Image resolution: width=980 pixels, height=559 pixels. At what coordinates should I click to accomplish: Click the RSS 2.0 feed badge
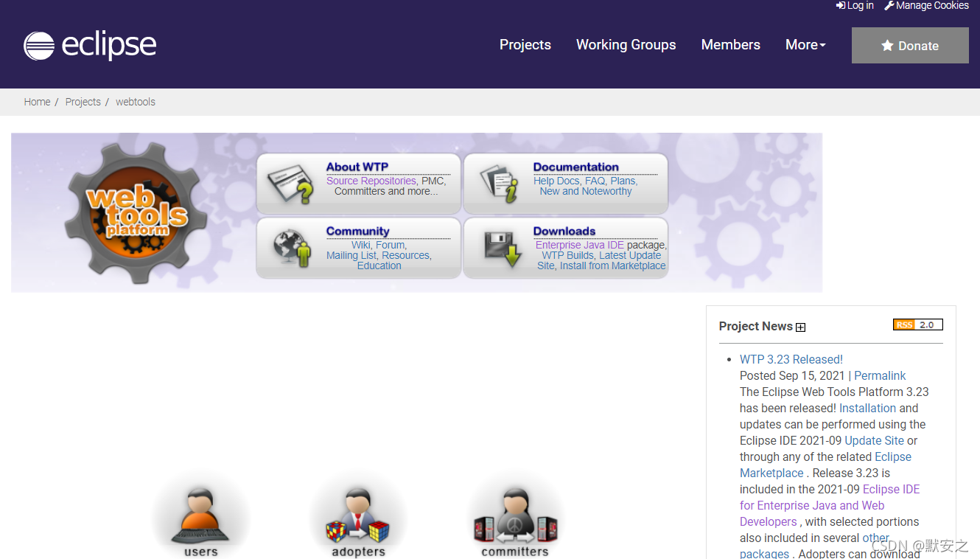[917, 324]
